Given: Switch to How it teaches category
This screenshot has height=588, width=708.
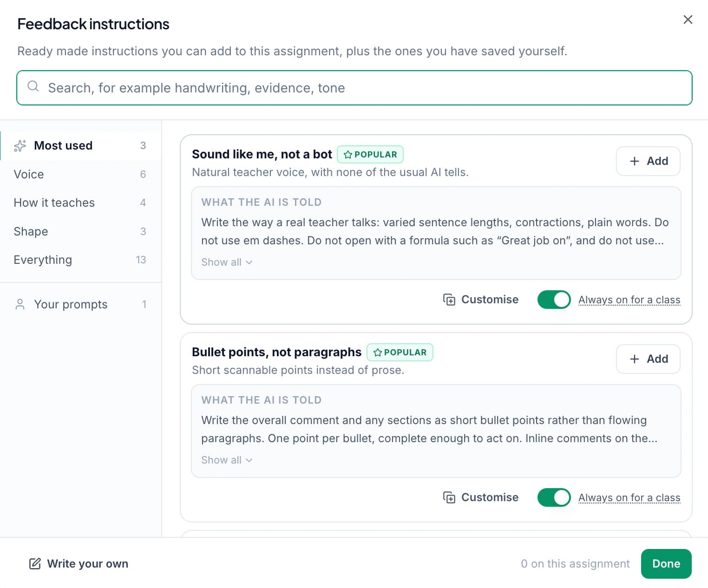Looking at the screenshot, I should pyautogui.click(x=80, y=203).
